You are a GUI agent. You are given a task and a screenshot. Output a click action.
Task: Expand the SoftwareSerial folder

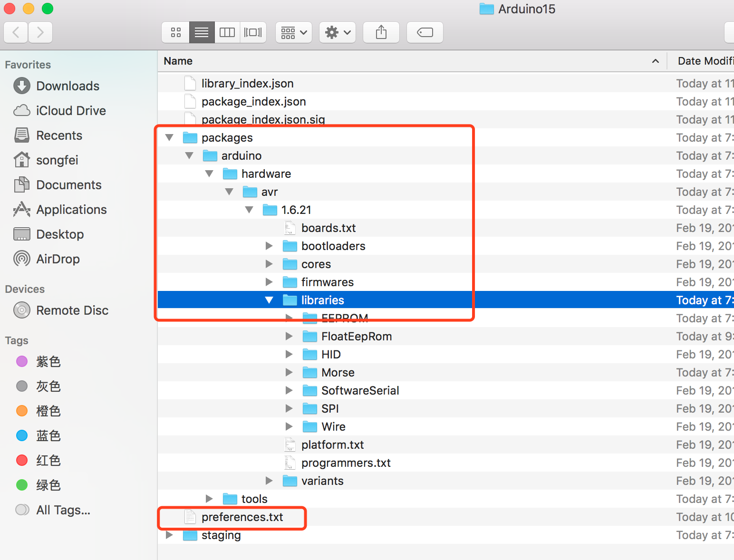[289, 390]
